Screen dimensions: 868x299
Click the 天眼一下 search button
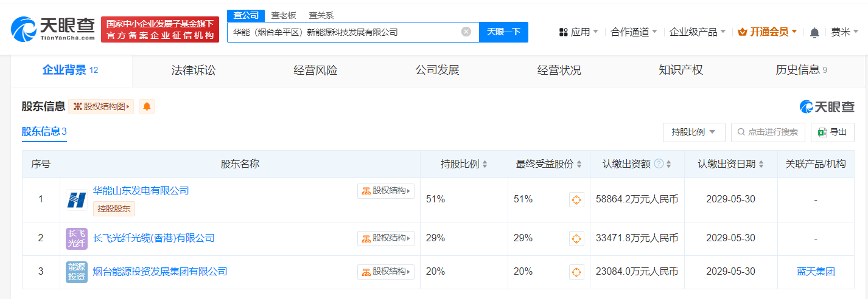click(503, 32)
